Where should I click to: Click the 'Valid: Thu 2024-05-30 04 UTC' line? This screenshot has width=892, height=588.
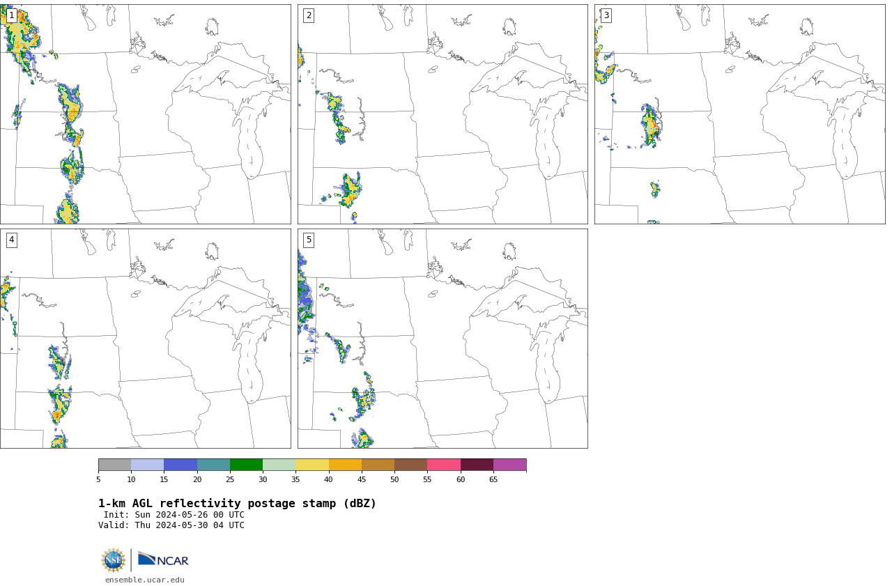[x=171, y=525]
